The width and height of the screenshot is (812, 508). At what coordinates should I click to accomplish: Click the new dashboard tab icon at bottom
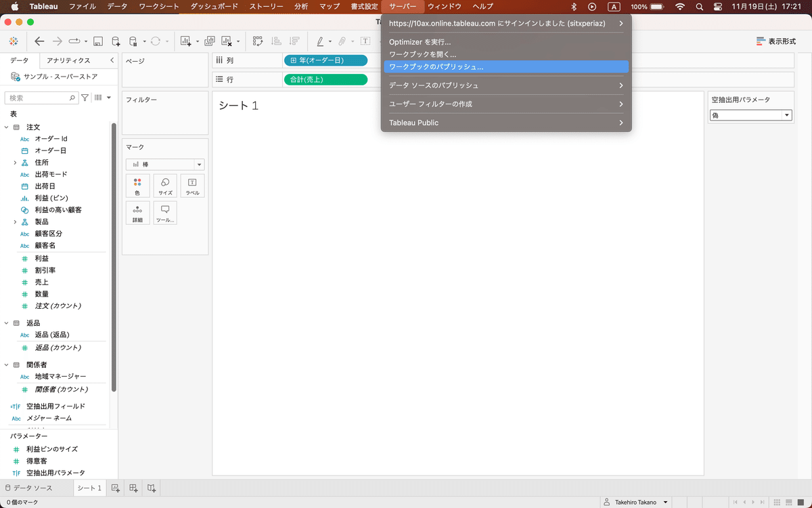point(133,488)
